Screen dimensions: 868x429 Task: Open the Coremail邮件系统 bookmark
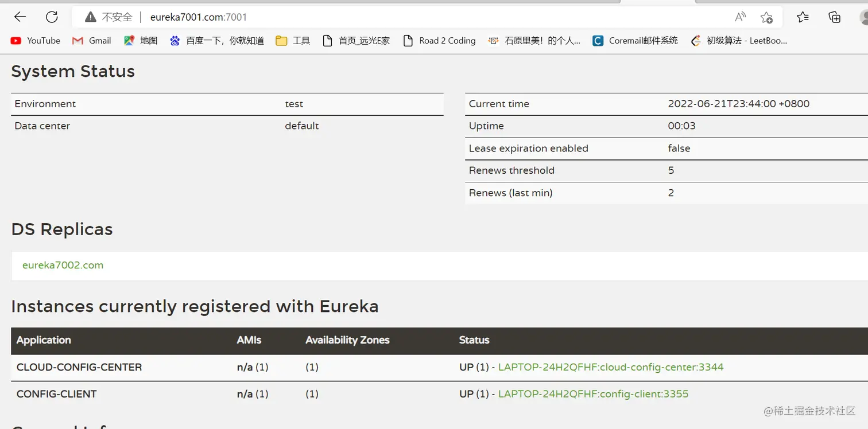pyautogui.click(x=635, y=41)
